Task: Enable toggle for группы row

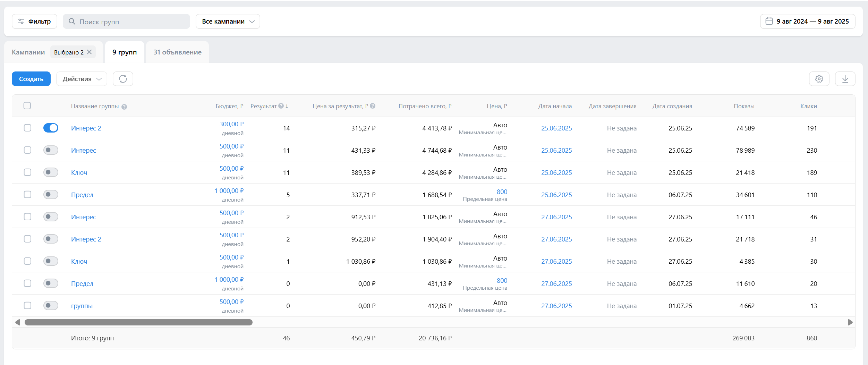Action: 51,306
